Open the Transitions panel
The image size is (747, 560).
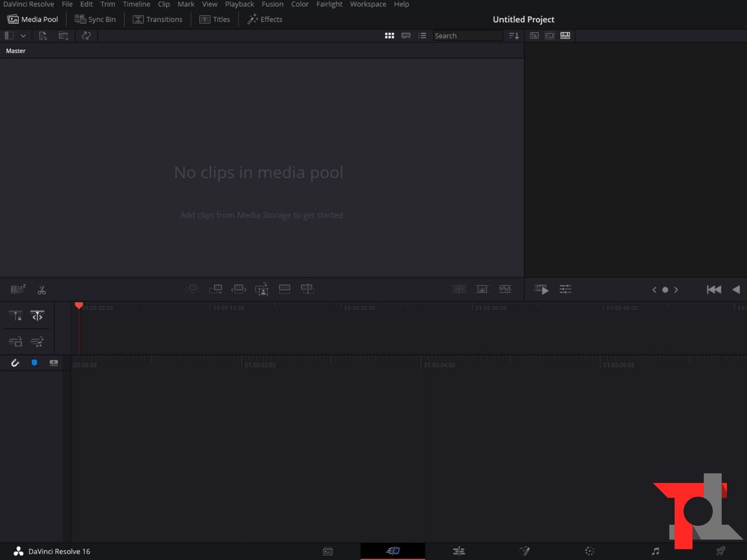click(x=158, y=19)
